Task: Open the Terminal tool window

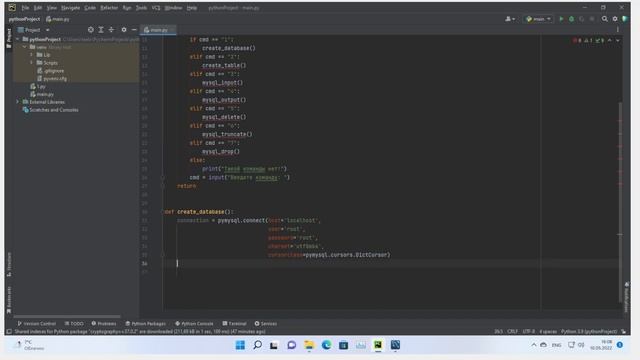Action: [x=234, y=324]
